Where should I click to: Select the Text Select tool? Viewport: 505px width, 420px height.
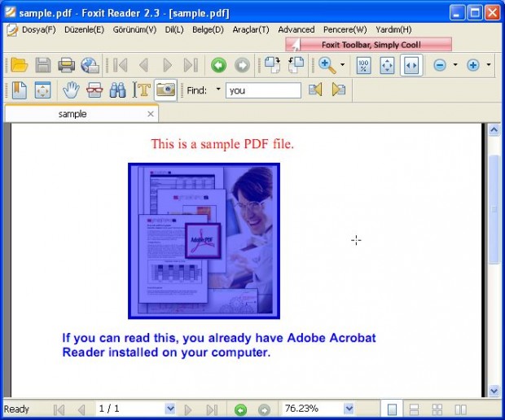point(142,90)
